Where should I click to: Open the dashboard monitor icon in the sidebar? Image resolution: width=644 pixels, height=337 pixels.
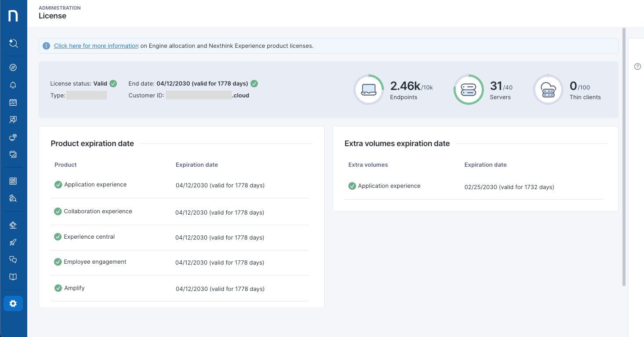[13, 103]
